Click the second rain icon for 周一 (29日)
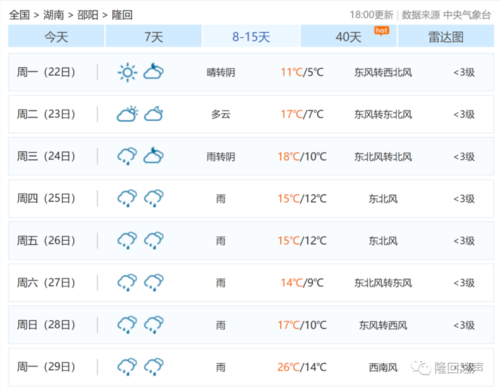 tap(154, 367)
